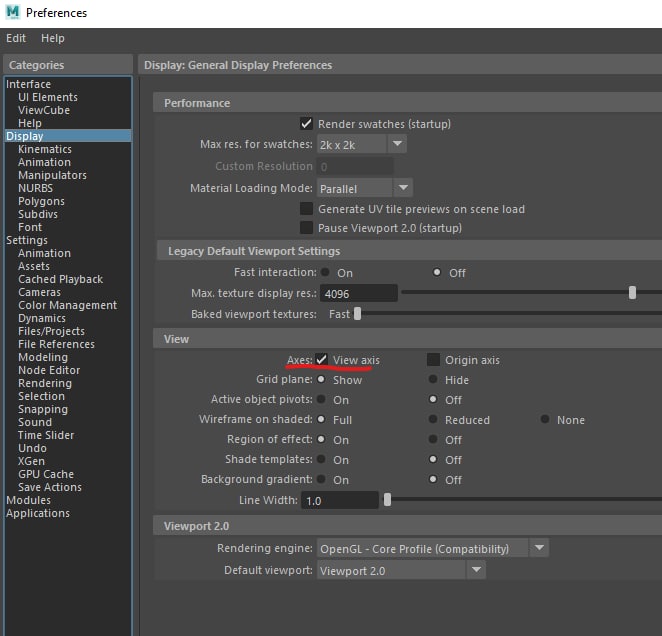Select UI Elements category
662x636 pixels.
click(48, 97)
